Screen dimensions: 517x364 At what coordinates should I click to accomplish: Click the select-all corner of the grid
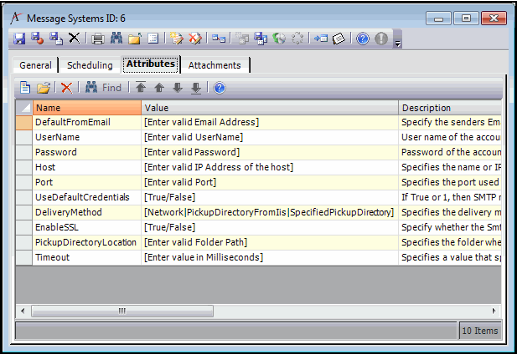click(x=24, y=108)
